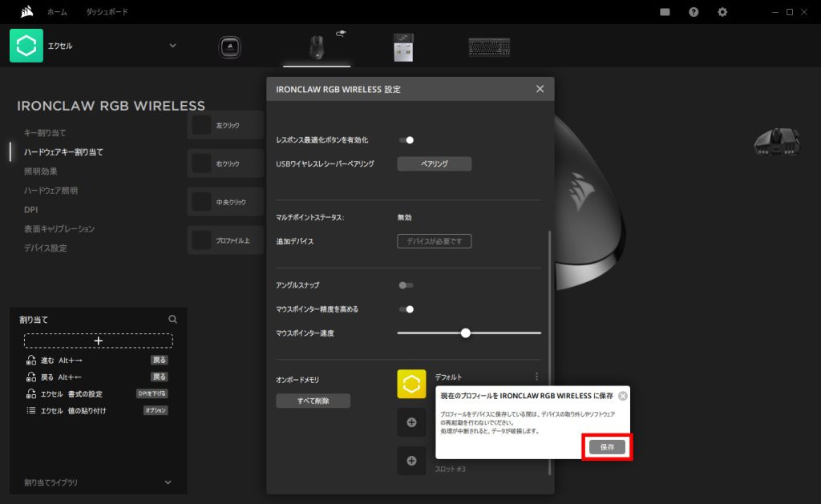Click the エクセル profile name
This screenshot has width=821, height=504.
pos(60,46)
